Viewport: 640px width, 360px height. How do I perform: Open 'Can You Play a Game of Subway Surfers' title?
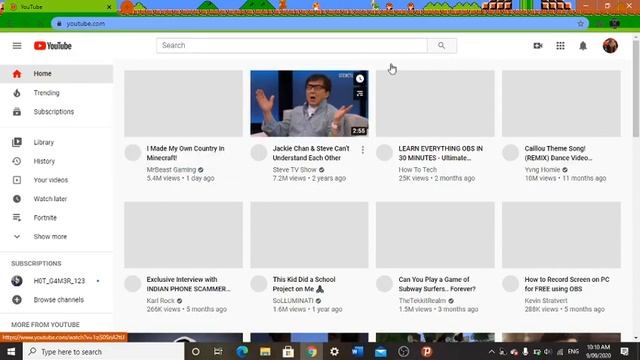[437, 284]
